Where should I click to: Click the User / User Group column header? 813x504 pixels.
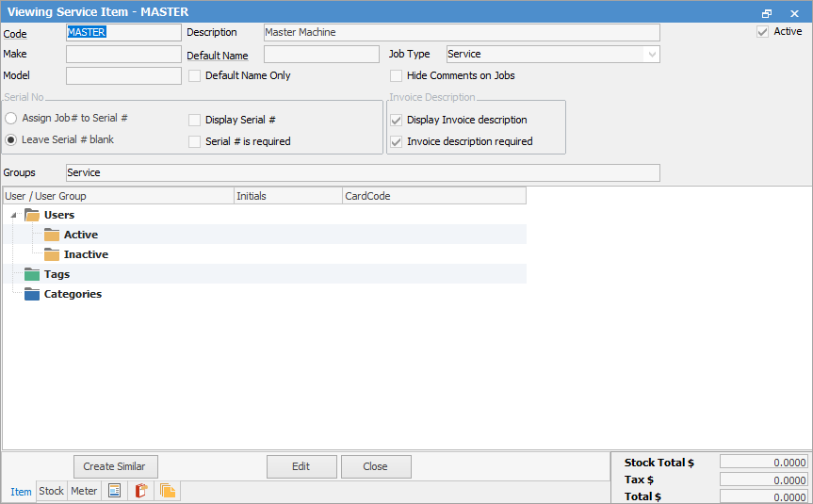tap(118, 196)
